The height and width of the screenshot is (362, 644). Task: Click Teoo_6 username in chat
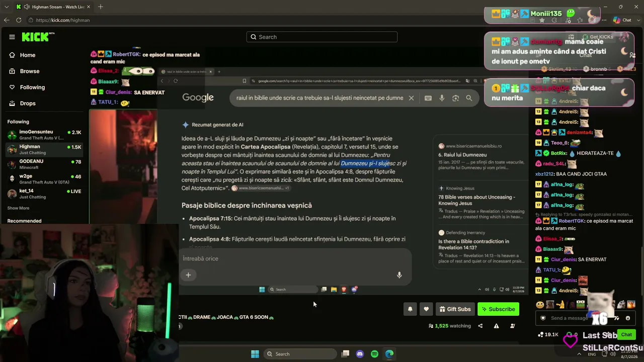(x=559, y=143)
